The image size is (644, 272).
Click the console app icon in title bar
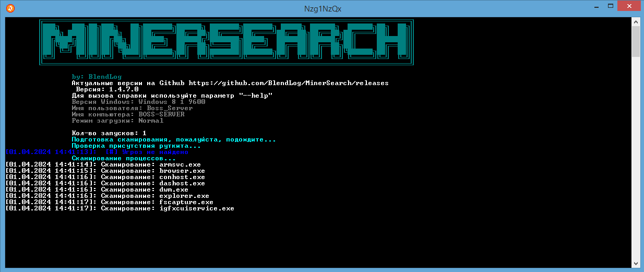tap(10, 8)
